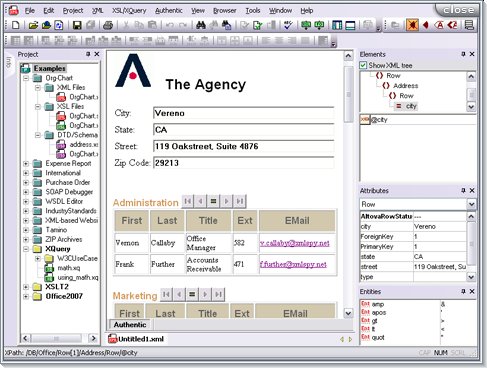487x368 pixels.
Task: Click in the Street field with 119 Oakstreet
Action: coord(244,146)
